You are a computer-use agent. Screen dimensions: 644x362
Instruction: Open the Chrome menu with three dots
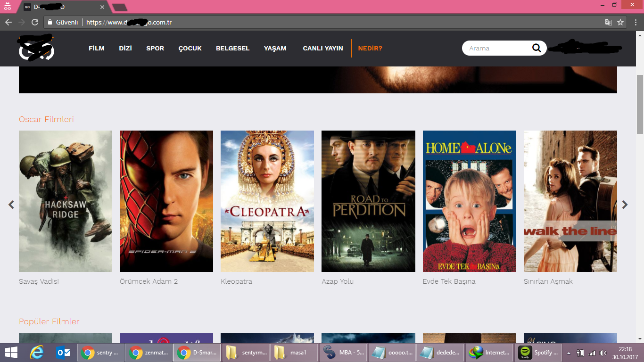point(635,22)
